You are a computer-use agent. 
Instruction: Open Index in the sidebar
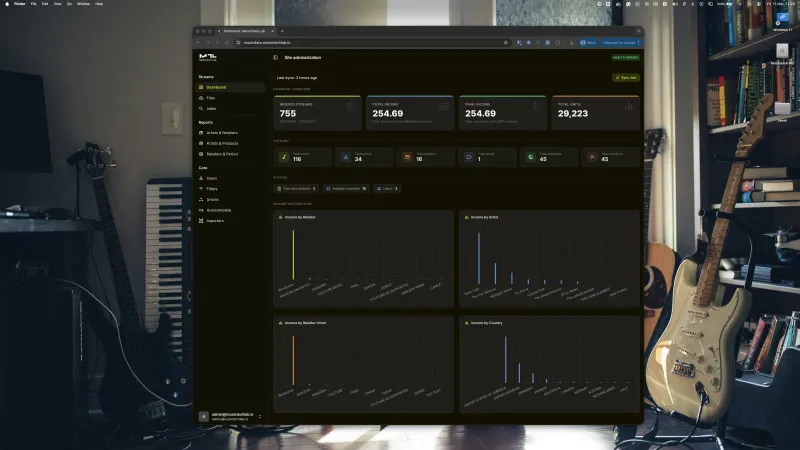[x=231, y=109]
